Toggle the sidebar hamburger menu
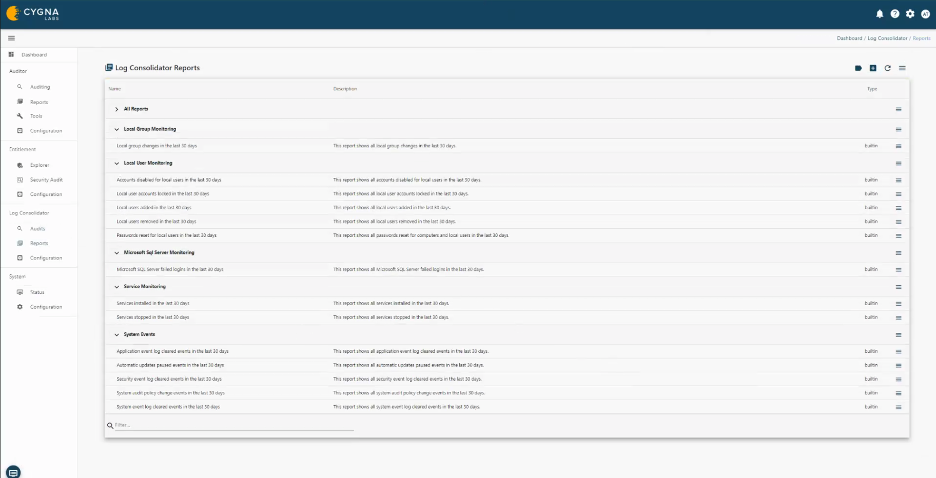This screenshot has height=478, width=936. click(11, 38)
